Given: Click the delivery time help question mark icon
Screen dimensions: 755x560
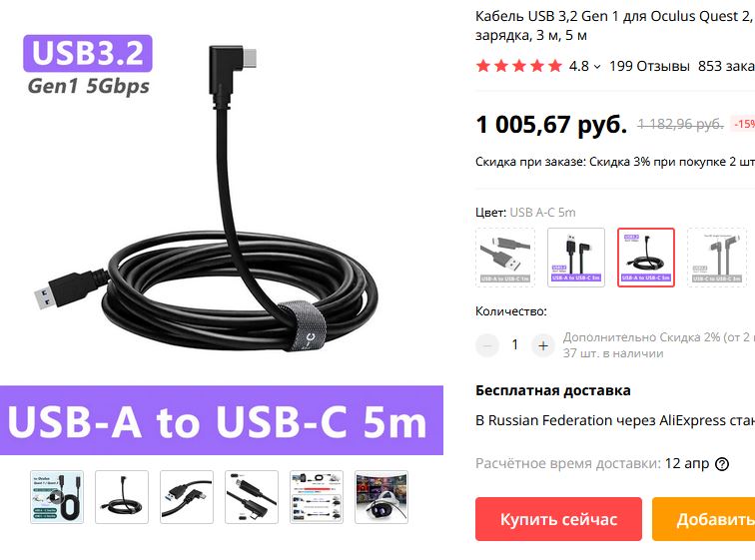Looking at the screenshot, I should [x=722, y=464].
